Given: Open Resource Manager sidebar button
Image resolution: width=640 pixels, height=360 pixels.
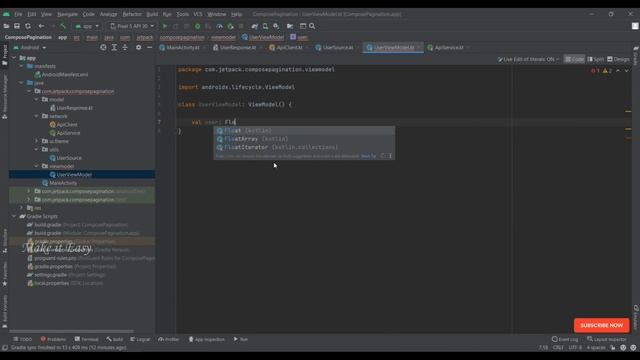Looking at the screenshot, I should 4,96.
